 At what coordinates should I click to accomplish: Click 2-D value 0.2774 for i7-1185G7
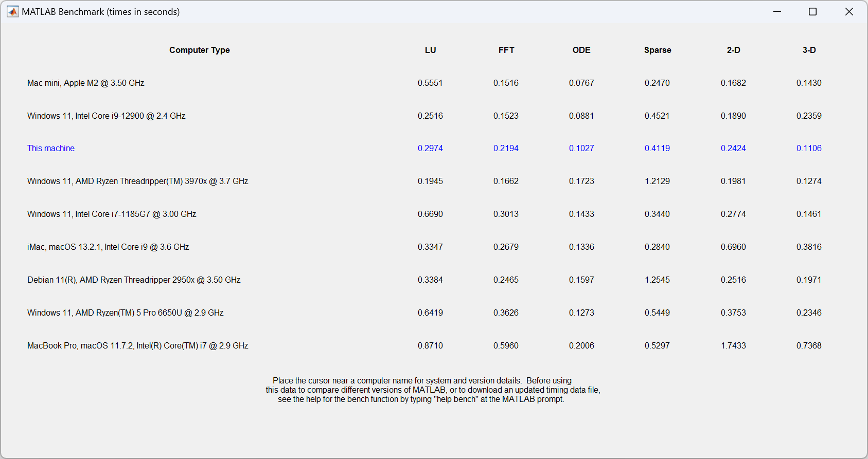pos(733,214)
